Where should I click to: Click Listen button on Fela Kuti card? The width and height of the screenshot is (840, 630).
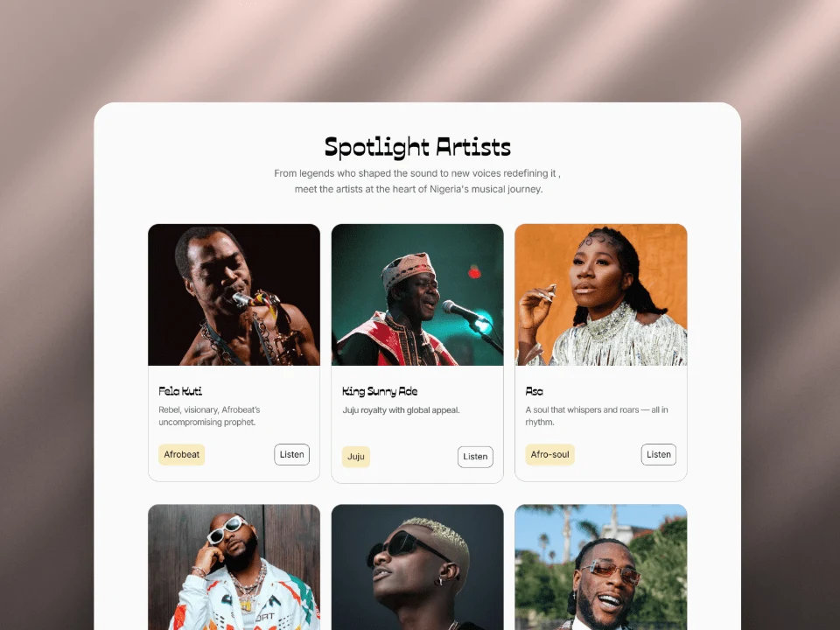point(291,454)
